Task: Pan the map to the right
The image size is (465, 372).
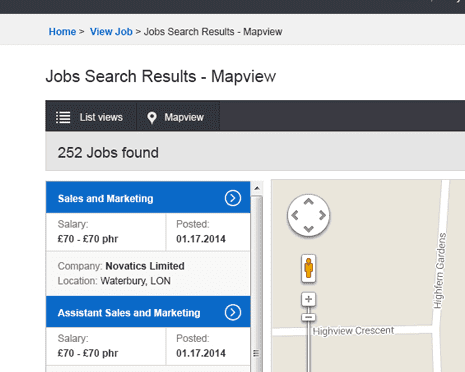Action: 322,215
